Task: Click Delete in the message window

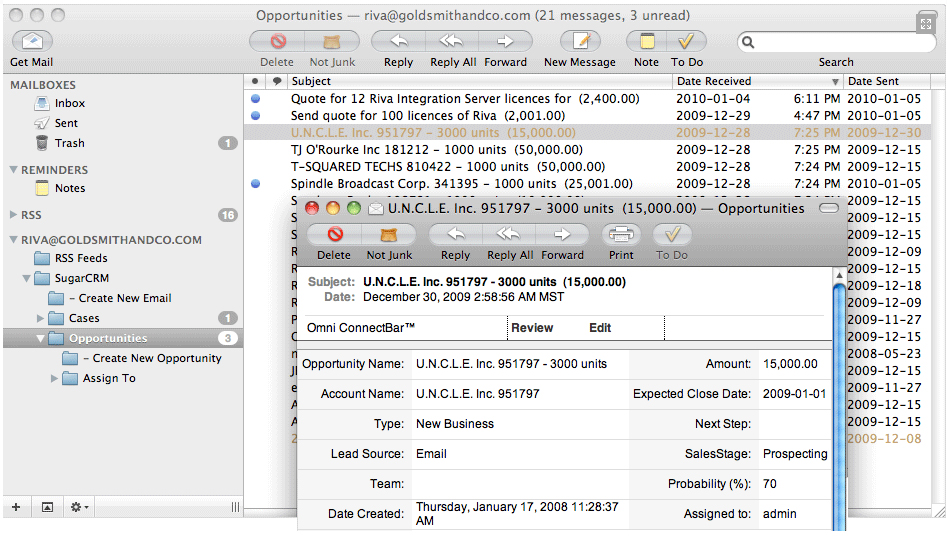Action: pos(335,234)
